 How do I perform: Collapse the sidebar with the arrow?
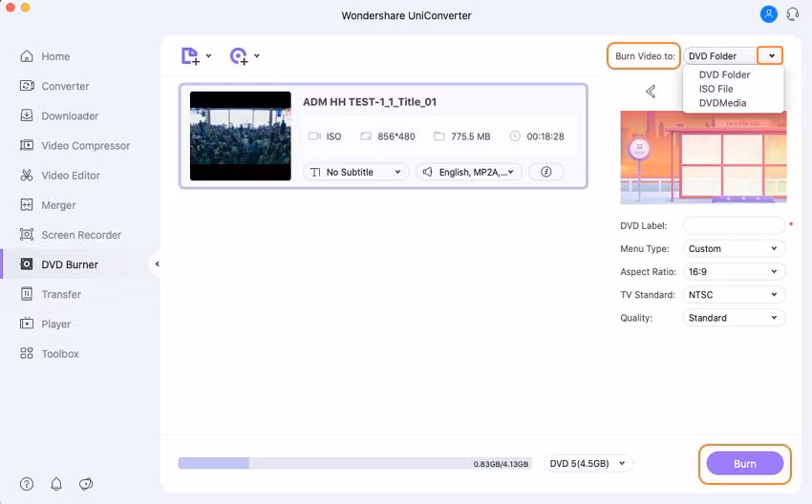click(x=157, y=263)
